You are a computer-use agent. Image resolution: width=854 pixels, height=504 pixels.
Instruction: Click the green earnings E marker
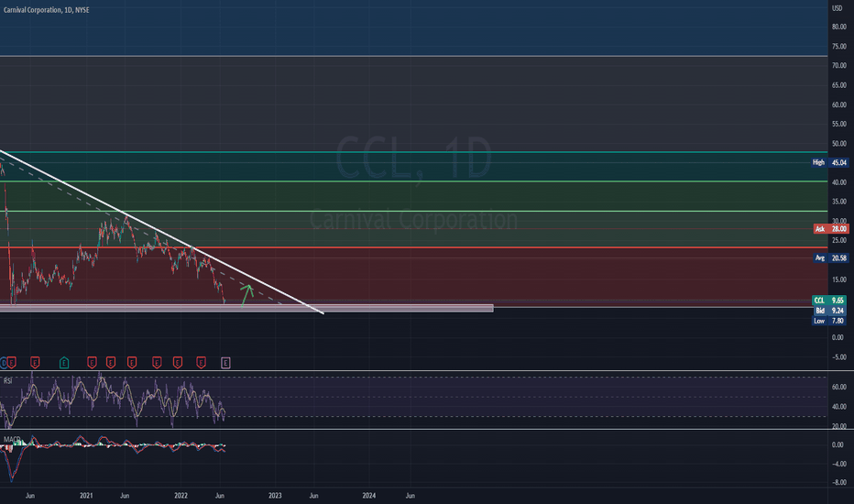pos(64,362)
